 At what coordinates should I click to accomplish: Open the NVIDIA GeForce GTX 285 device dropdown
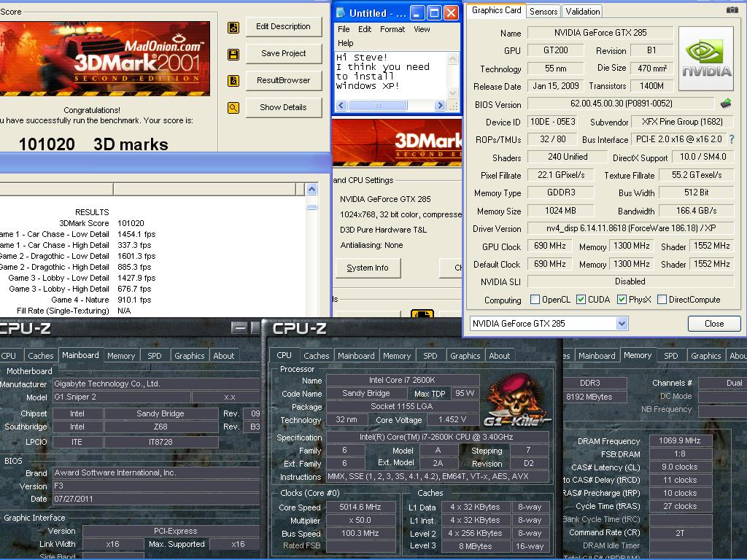click(622, 324)
